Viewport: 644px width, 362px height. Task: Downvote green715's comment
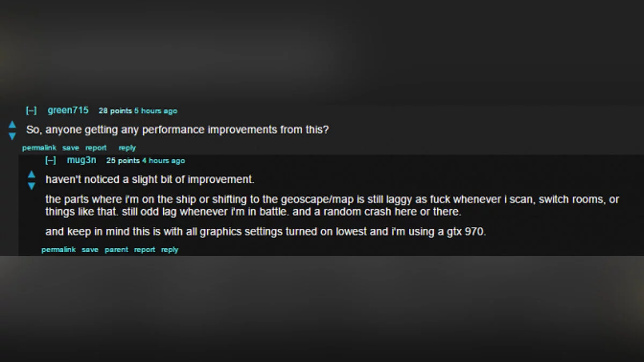(12, 136)
